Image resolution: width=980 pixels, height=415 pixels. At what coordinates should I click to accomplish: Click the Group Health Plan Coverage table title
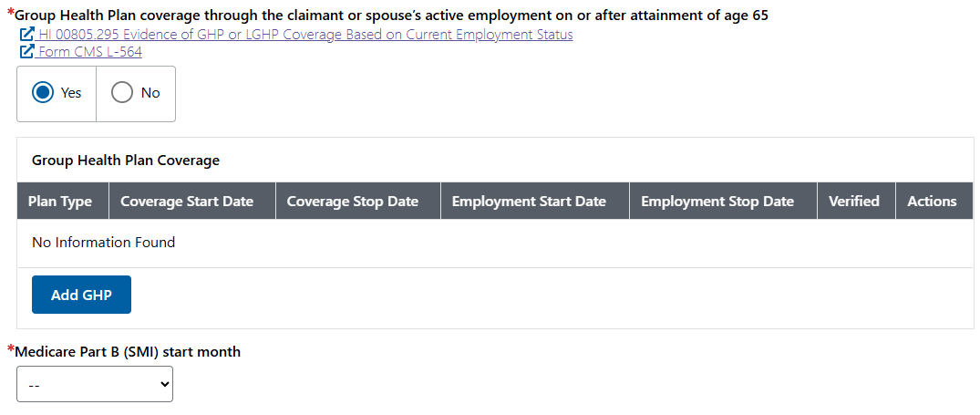[x=126, y=161]
